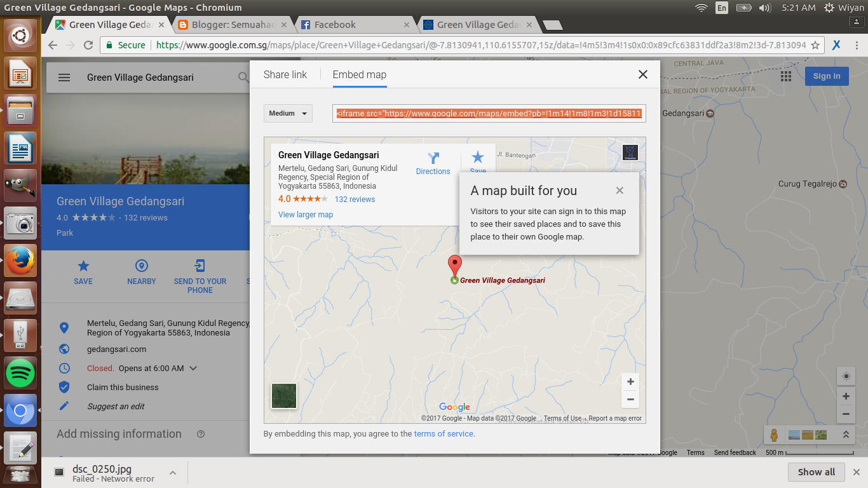Close the Share dialog with X
Viewport: 868px width, 488px height.
click(x=643, y=74)
